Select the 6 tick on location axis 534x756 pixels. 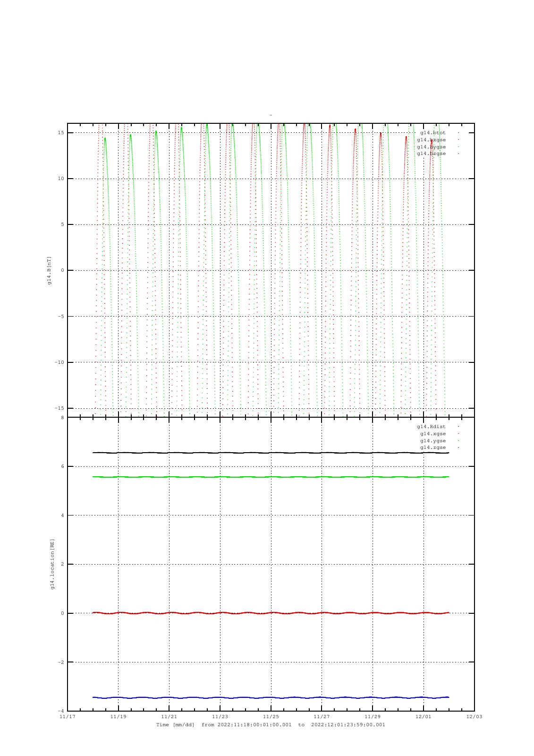63,466
